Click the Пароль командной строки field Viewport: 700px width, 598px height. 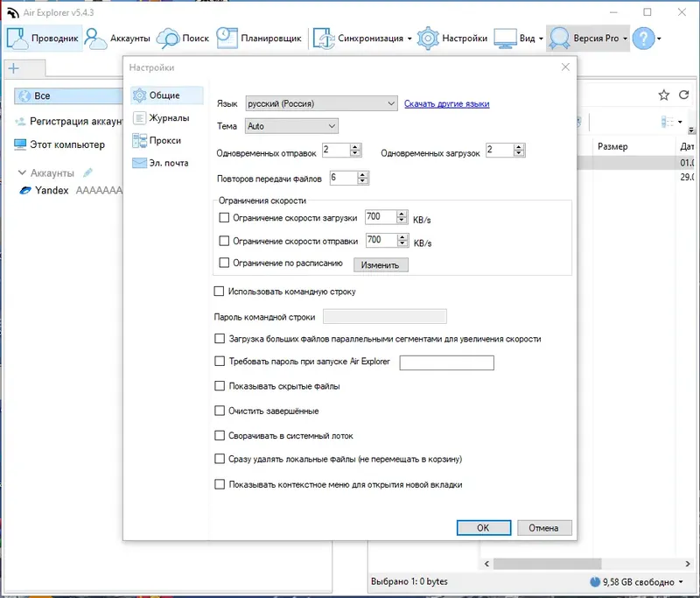point(384,317)
